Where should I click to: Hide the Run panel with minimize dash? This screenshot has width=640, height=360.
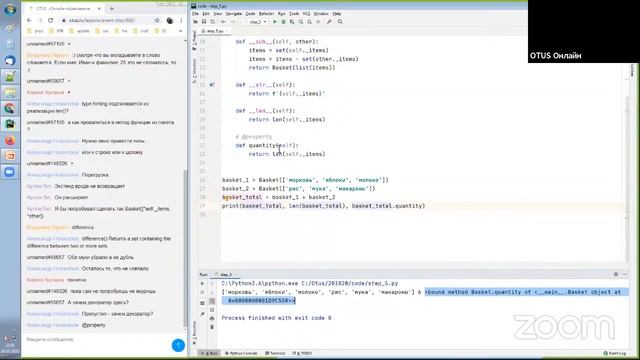624,274
